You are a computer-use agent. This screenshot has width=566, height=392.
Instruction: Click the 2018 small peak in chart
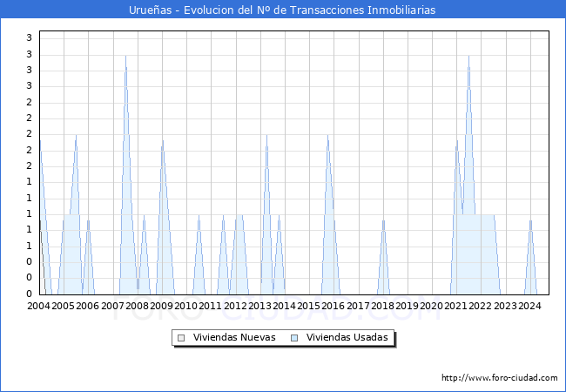tap(383, 221)
